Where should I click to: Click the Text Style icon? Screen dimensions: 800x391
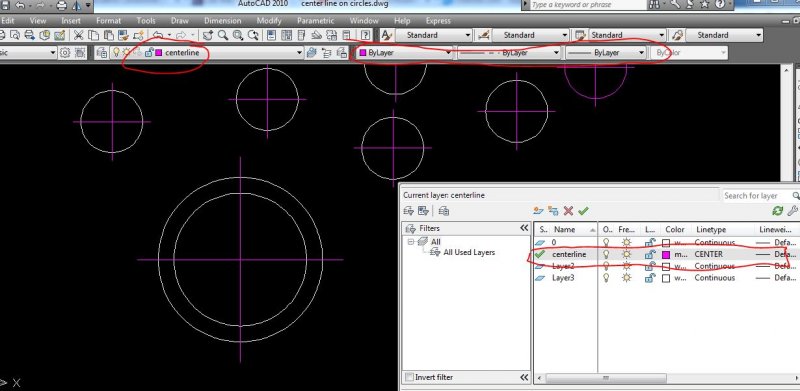point(386,35)
